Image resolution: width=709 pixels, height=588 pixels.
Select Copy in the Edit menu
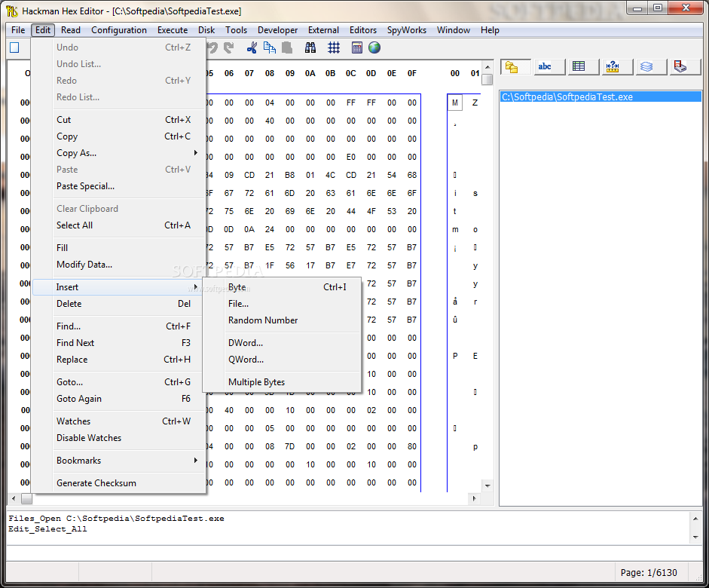pos(119,136)
